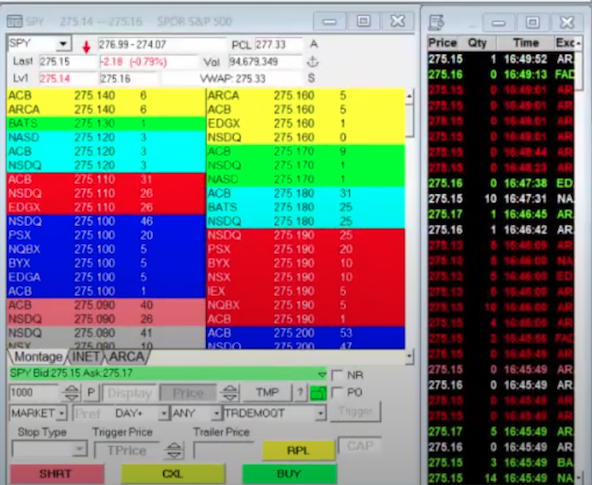Image resolution: width=592 pixels, height=485 pixels.
Task: Click the Exc column header
Action: [565, 43]
